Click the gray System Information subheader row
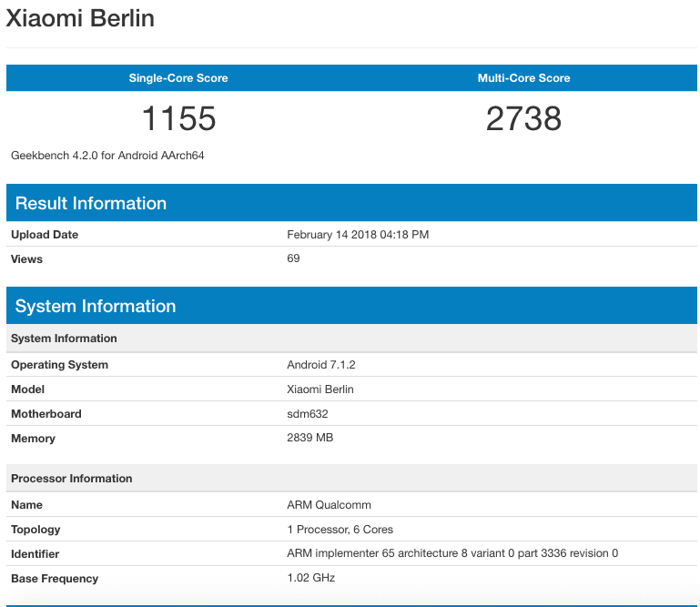The width and height of the screenshot is (700, 607). (351, 339)
